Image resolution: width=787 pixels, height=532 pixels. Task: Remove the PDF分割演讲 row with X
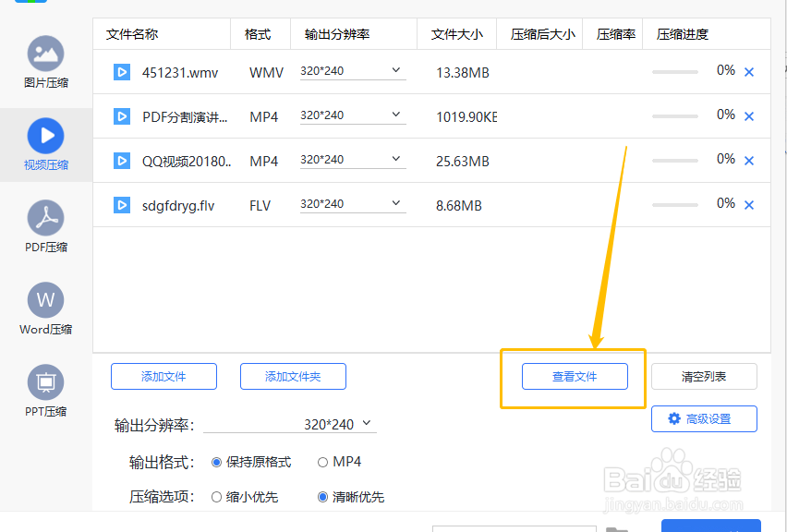[749, 116]
